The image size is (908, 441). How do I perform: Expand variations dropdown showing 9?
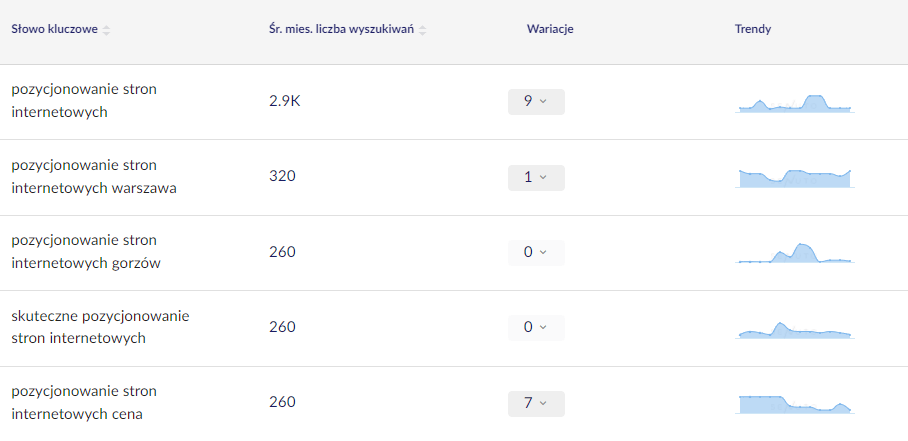point(536,102)
